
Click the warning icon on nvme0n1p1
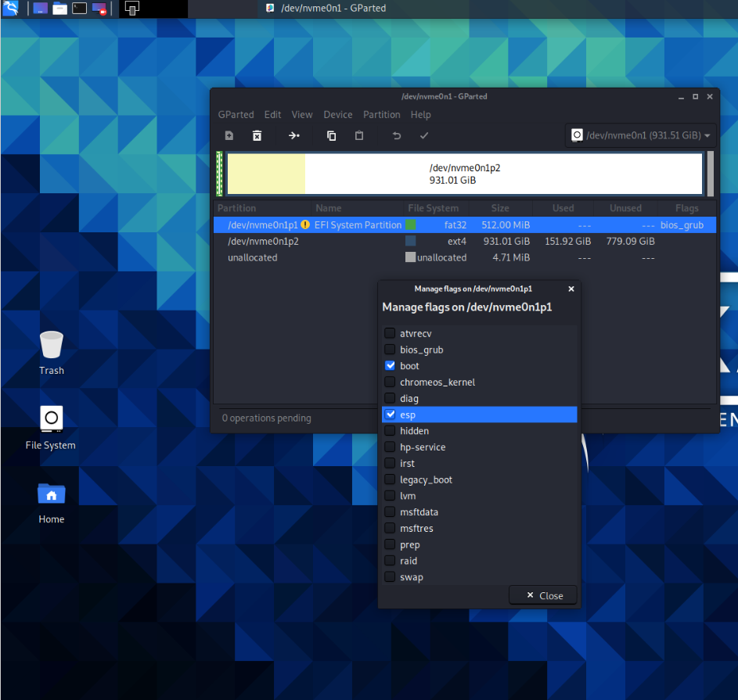click(x=305, y=225)
